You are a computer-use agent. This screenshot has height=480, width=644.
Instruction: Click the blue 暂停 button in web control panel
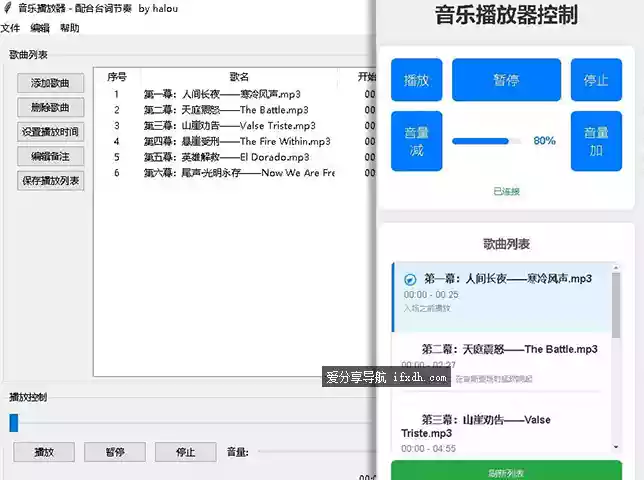pos(506,80)
